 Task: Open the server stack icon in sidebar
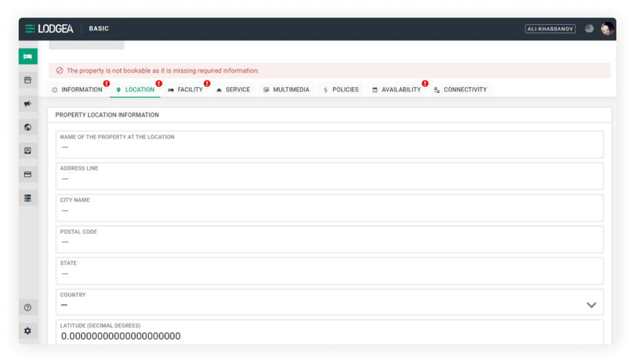coord(28,198)
